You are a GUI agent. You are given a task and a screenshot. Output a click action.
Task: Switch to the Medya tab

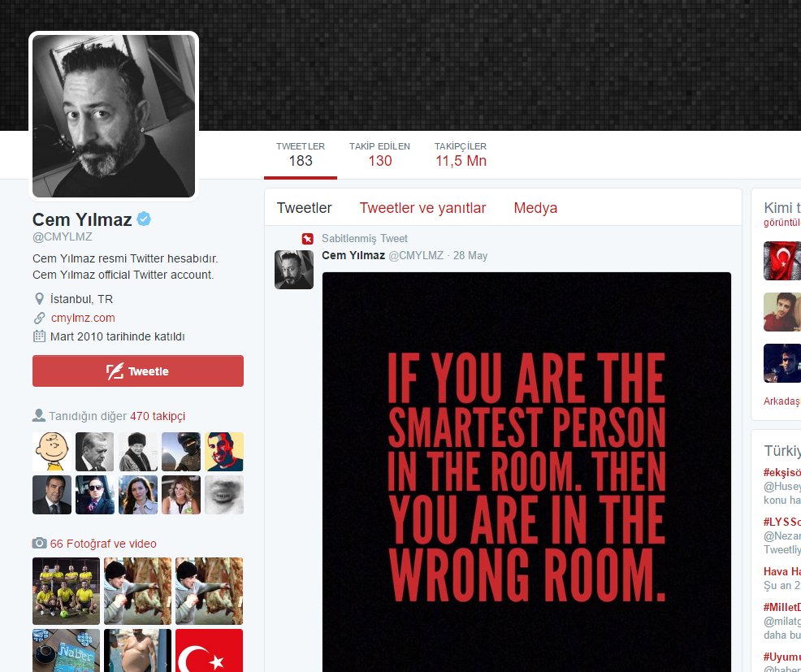point(535,208)
